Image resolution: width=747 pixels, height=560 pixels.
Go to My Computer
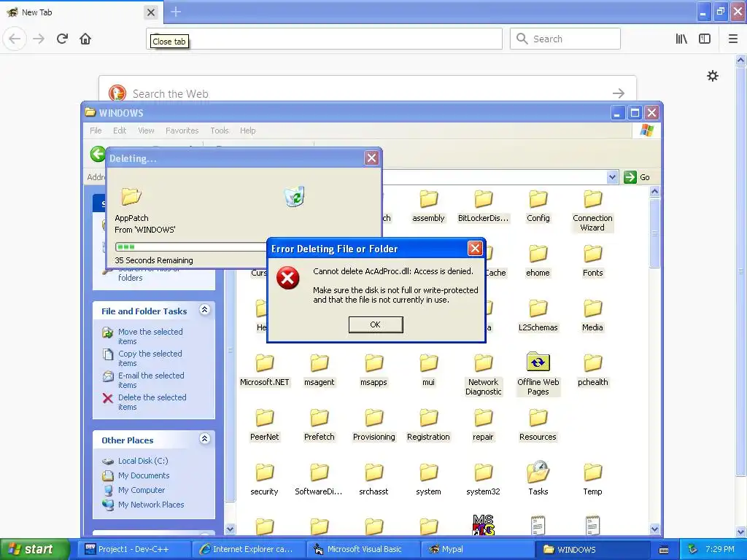coord(134,490)
